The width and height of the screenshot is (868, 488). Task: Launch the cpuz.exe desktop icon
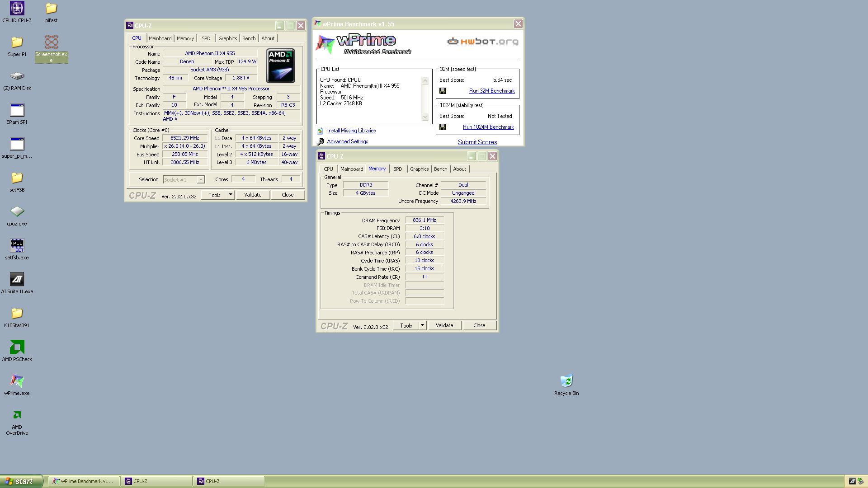tap(17, 216)
